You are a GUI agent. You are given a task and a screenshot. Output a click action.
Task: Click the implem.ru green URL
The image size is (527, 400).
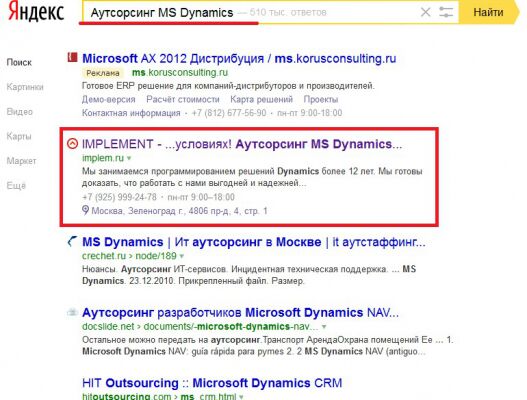click(103, 158)
